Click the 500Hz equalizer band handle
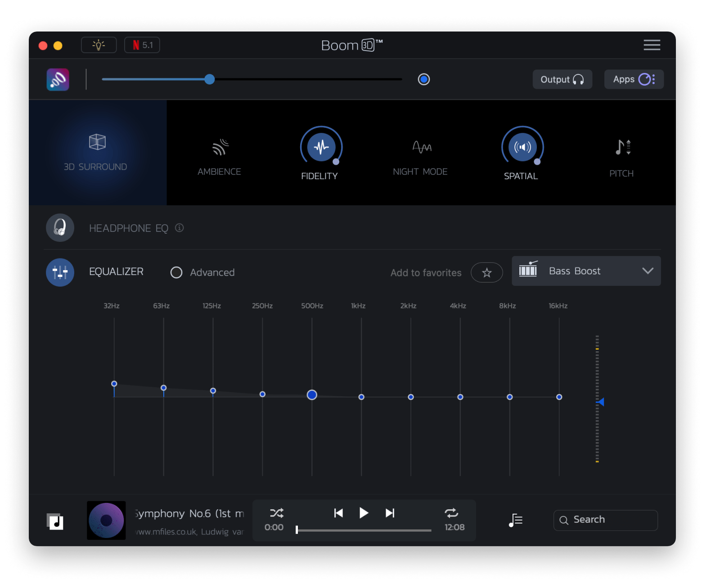This screenshot has height=588, width=702. pyautogui.click(x=312, y=395)
